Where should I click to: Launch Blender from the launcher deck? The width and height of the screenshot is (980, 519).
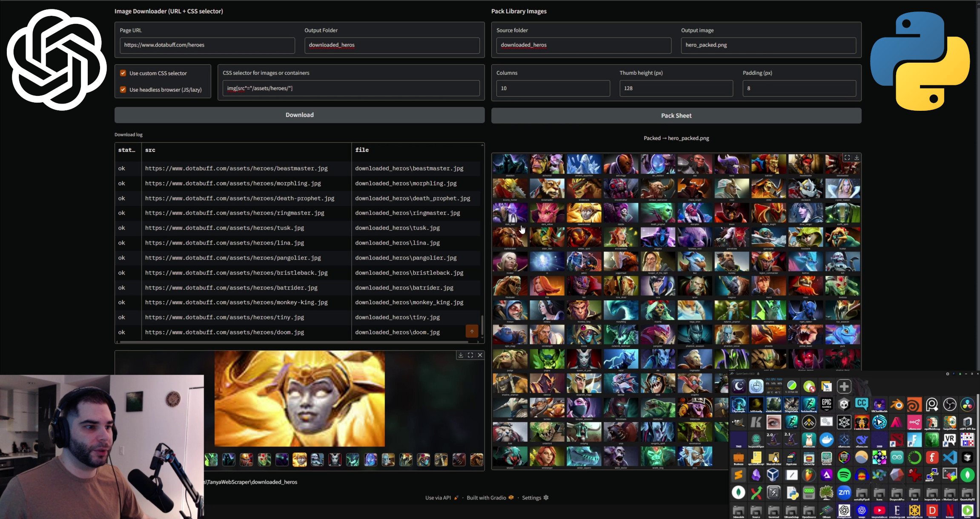[x=897, y=404]
